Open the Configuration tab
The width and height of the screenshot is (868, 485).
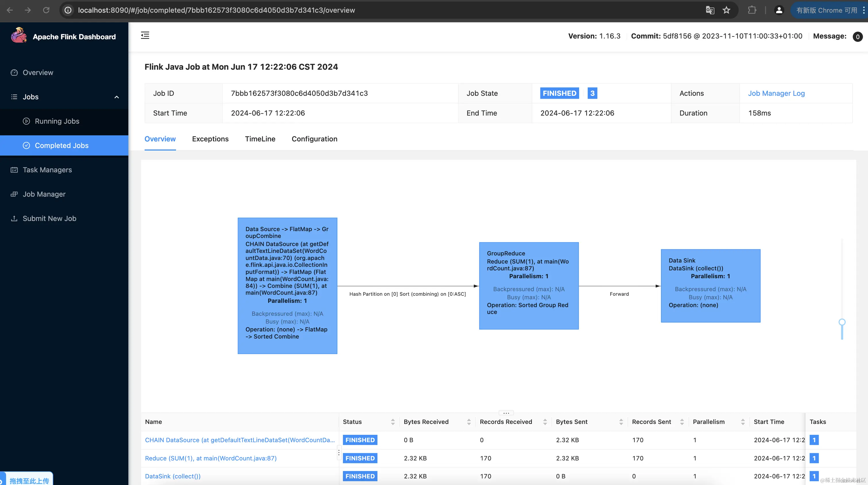[x=314, y=139]
